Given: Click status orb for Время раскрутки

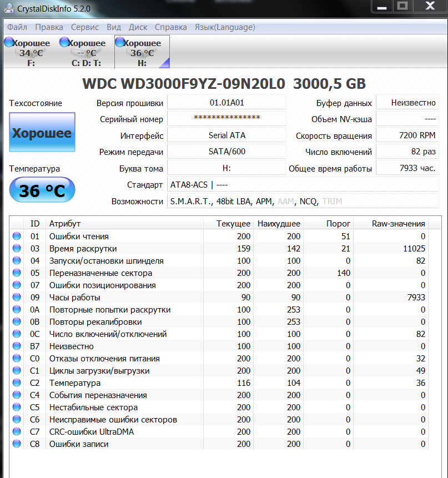Looking at the screenshot, I should point(17,248).
